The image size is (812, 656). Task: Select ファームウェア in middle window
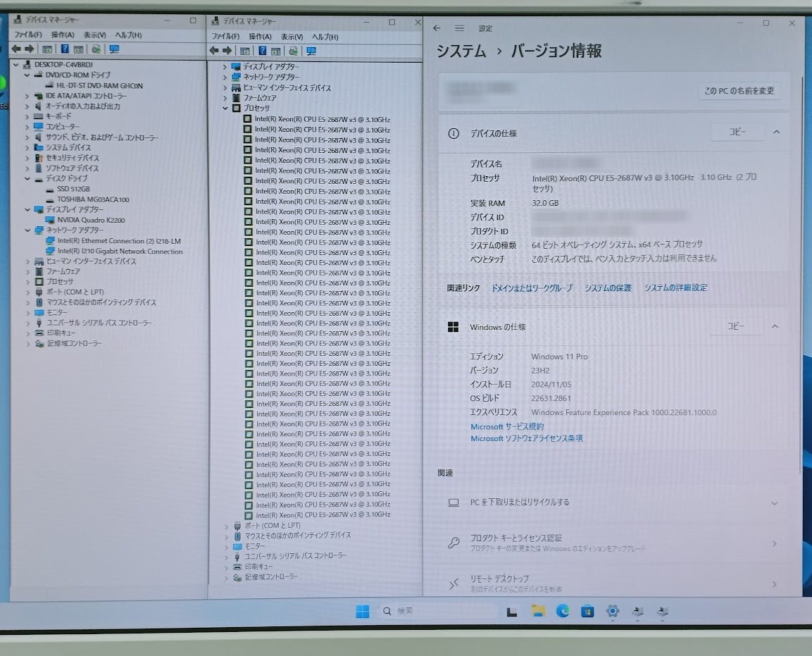[259, 98]
